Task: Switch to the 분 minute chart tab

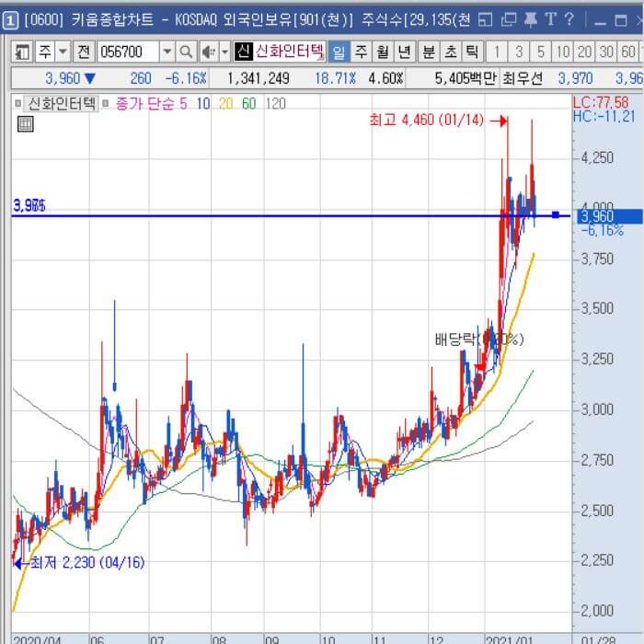Action: [x=429, y=52]
